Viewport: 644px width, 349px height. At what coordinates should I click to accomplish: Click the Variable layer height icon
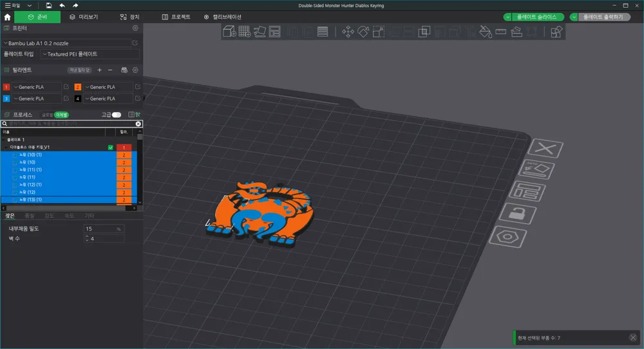tap(323, 32)
